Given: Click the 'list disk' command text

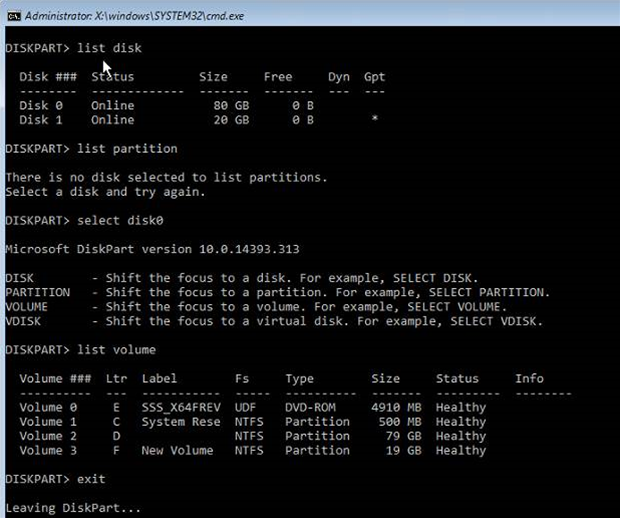Looking at the screenshot, I should [109, 48].
